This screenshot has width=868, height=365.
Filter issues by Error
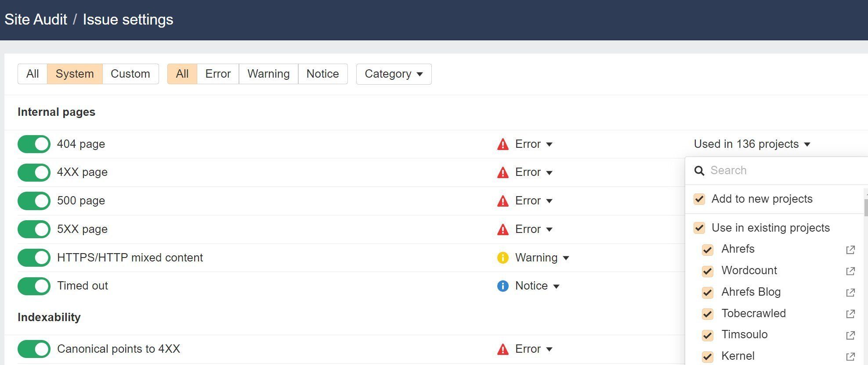click(218, 74)
